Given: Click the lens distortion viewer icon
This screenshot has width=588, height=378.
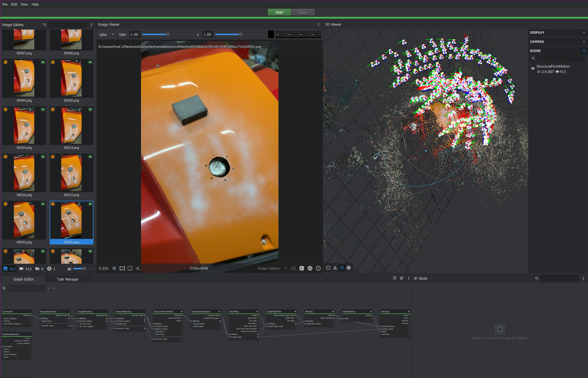Looking at the screenshot, I should 122,268.
